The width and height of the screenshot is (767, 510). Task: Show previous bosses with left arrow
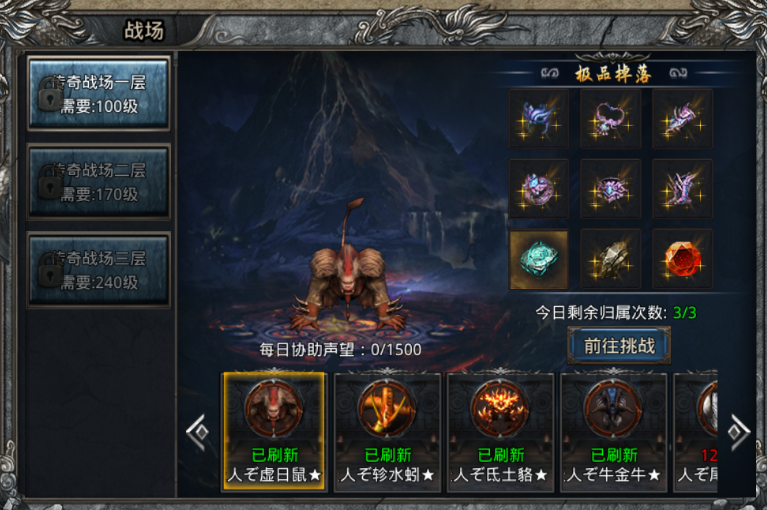pyautogui.click(x=198, y=432)
